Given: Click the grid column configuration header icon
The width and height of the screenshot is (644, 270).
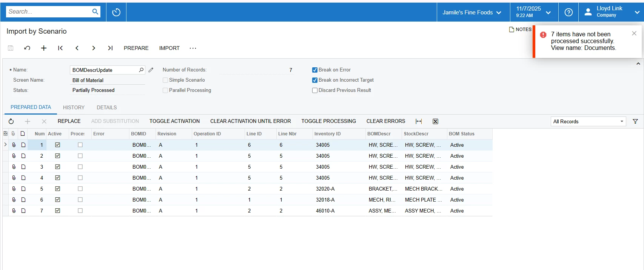Looking at the screenshot, I should 5,133.
